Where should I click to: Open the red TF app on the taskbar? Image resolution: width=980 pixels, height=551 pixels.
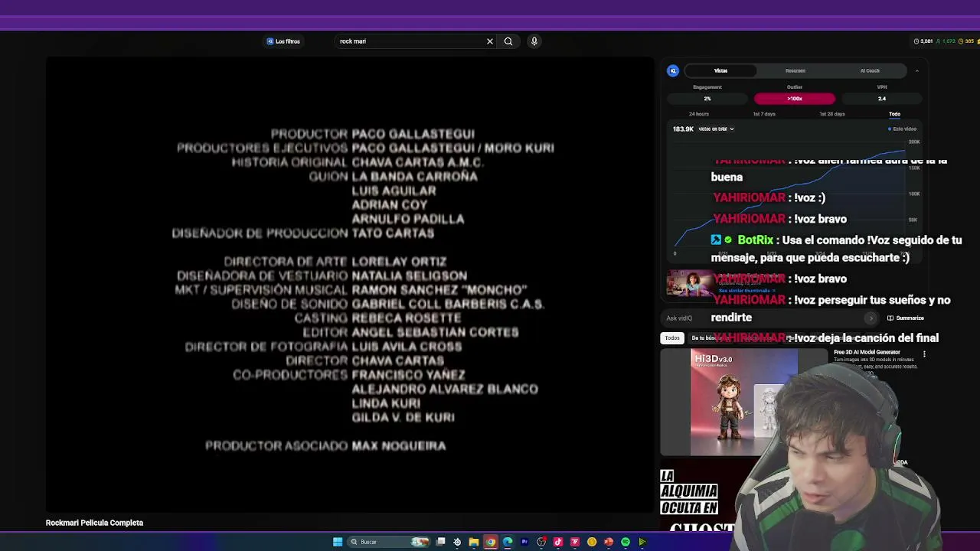pos(575,542)
